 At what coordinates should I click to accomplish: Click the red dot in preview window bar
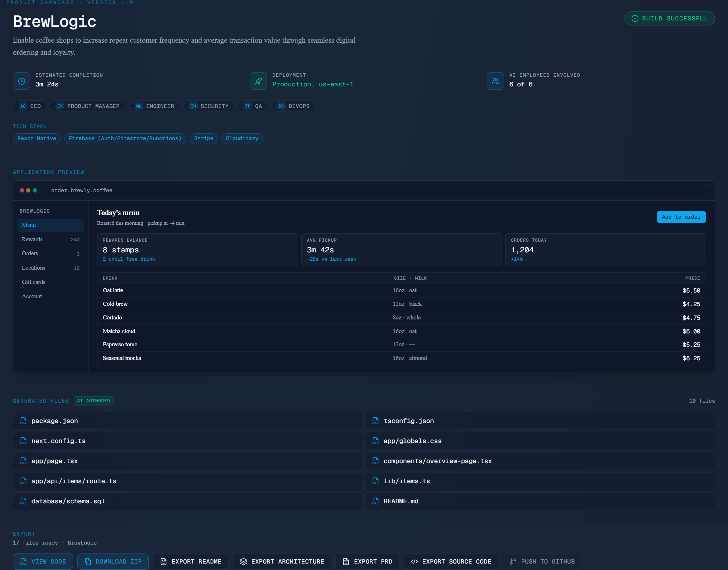(22, 190)
